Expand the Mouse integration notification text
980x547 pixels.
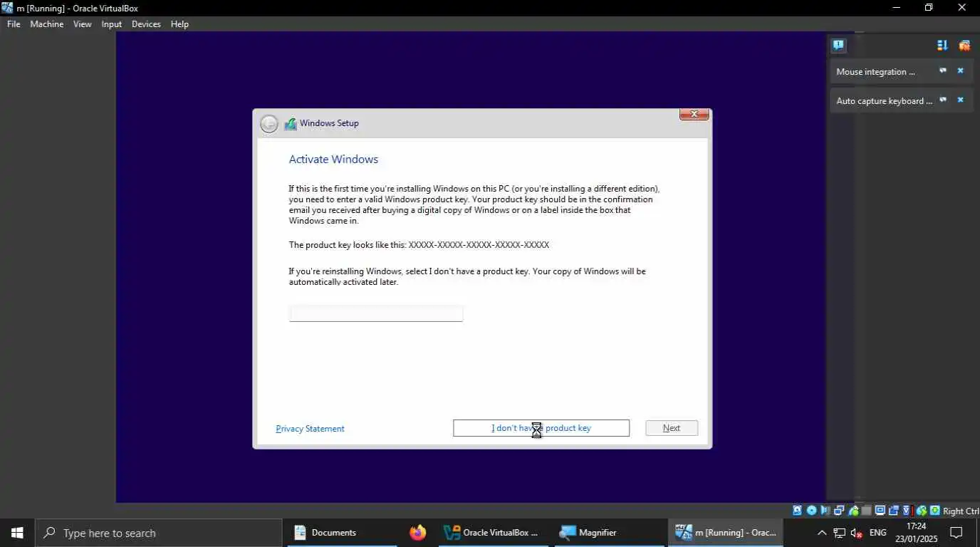point(875,71)
